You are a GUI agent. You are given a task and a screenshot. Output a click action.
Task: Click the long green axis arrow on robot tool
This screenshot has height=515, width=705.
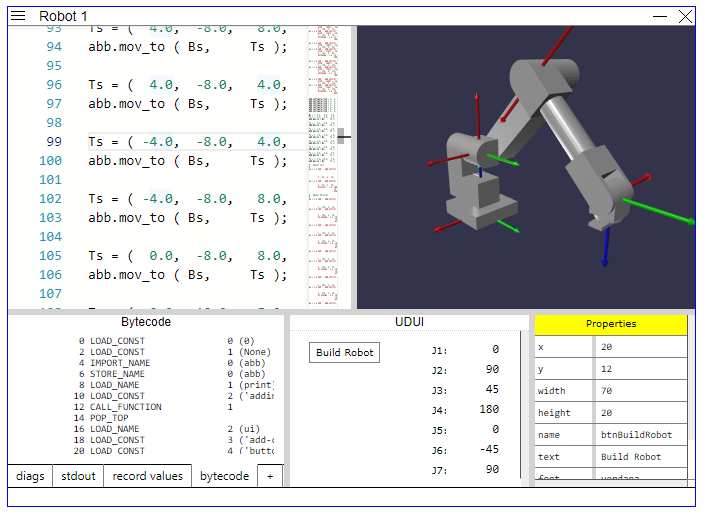[659, 211]
